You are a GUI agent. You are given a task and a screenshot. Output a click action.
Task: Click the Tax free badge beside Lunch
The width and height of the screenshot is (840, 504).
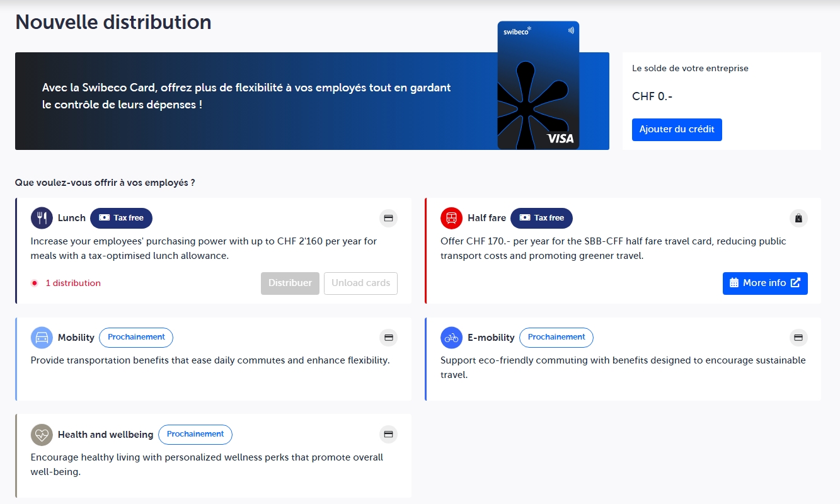pyautogui.click(x=121, y=218)
